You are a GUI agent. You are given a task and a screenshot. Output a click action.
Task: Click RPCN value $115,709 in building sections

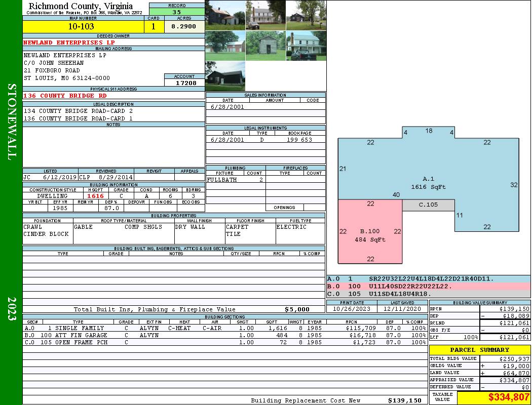(361, 328)
